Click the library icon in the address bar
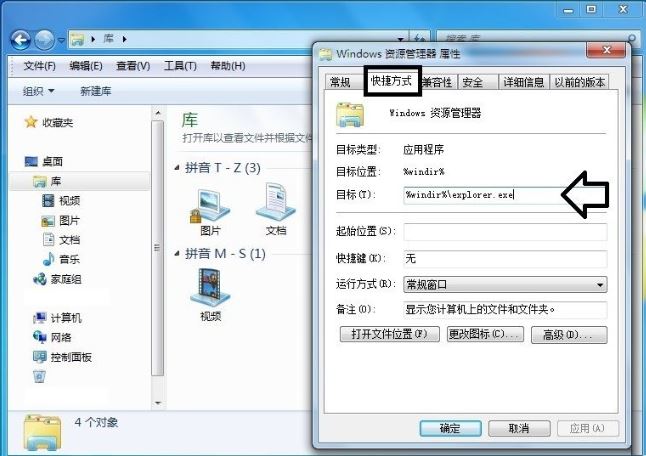The width and height of the screenshot is (646, 456). (x=77, y=39)
